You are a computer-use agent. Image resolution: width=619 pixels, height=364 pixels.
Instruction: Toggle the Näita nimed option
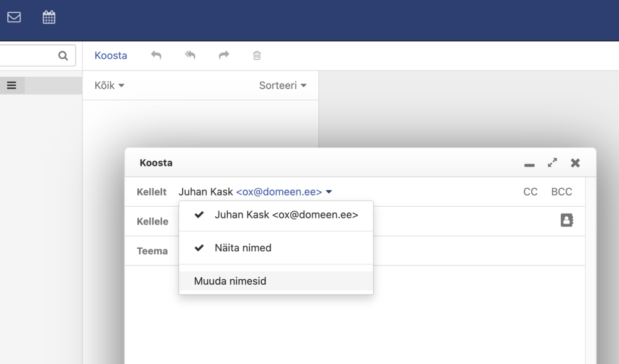(243, 248)
